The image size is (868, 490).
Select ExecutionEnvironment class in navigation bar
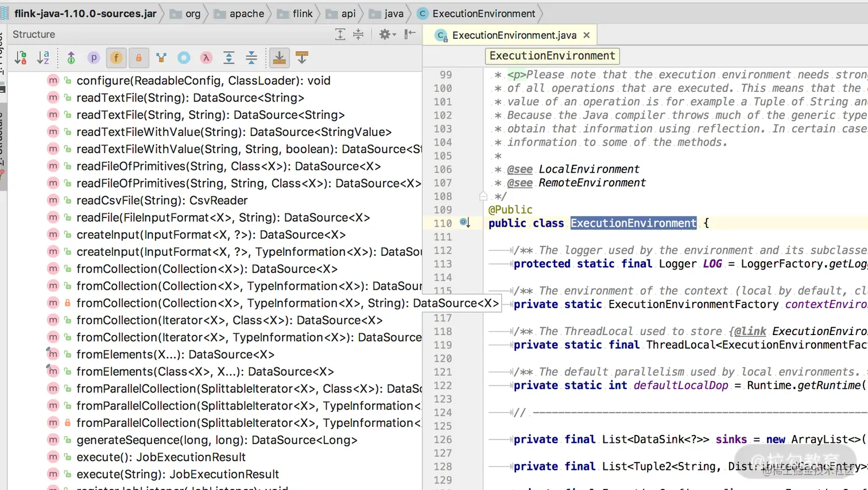(476, 14)
